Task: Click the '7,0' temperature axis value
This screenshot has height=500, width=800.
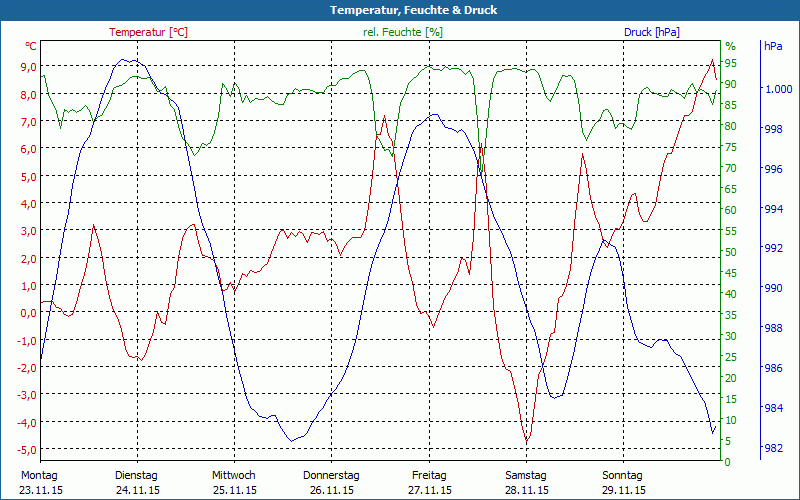Action: tap(29, 121)
